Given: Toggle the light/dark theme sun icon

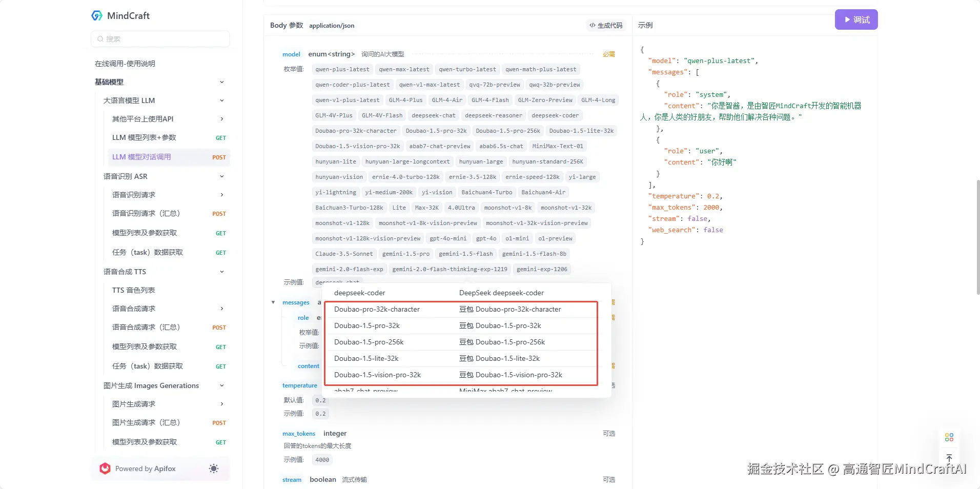Looking at the screenshot, I should tap(214, 468).
